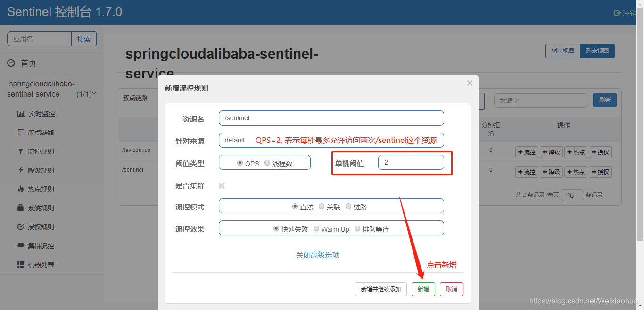
Task: Select Warm Up control effect
Action: tap(316, 228)
